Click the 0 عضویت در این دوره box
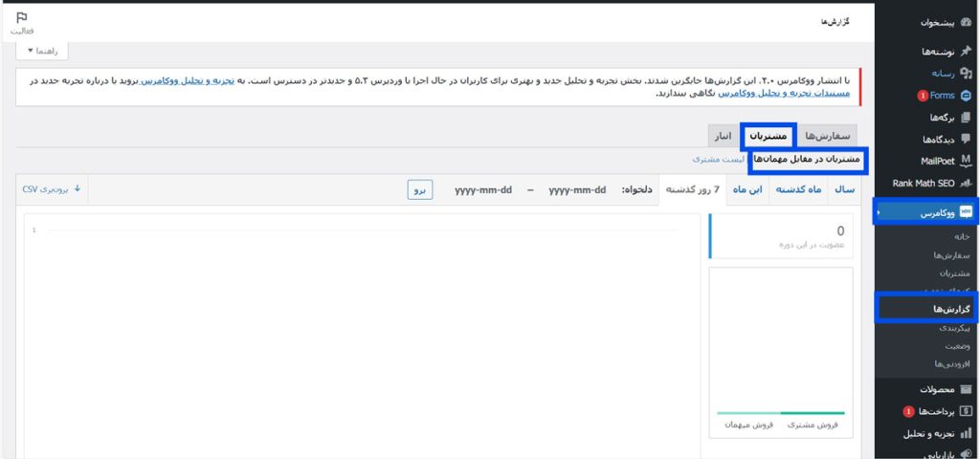This screenshot has height=459, width=980. [781, 236]
